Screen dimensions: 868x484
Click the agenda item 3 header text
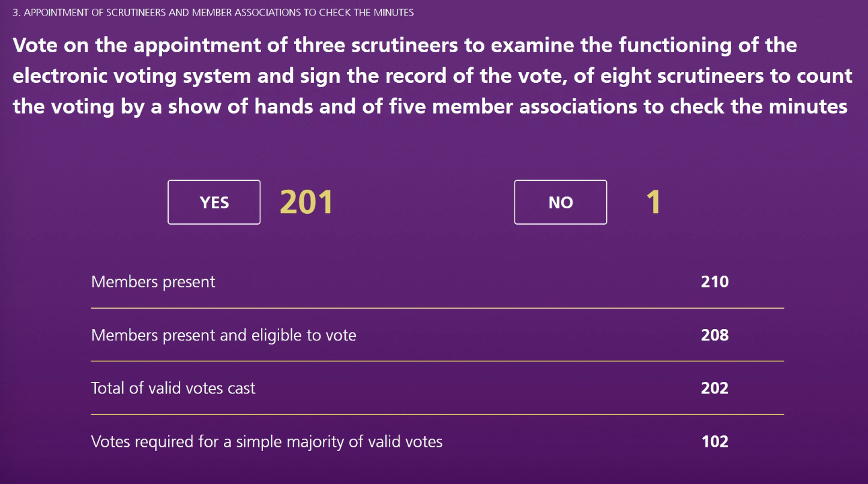(213, 12)
